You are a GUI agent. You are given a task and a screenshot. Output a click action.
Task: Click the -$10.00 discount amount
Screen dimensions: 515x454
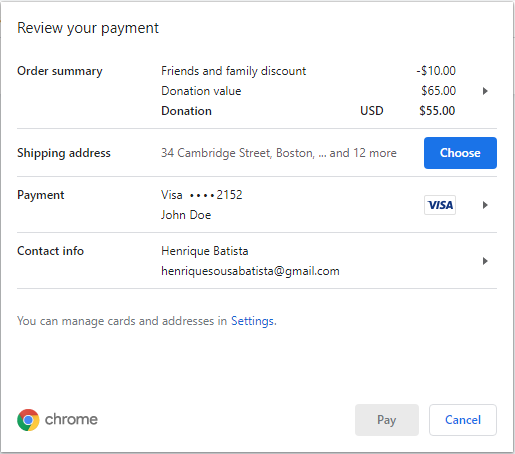pos(436,71)
